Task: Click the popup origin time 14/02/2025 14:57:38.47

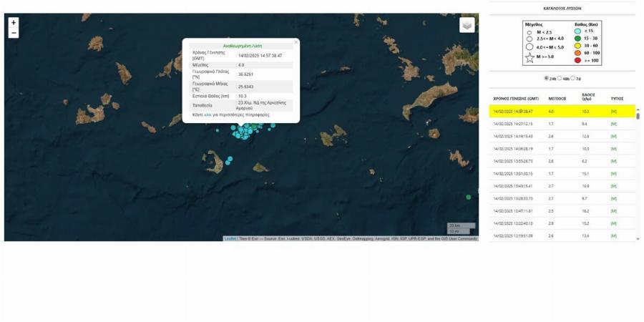Action: (x=260, y=55)
